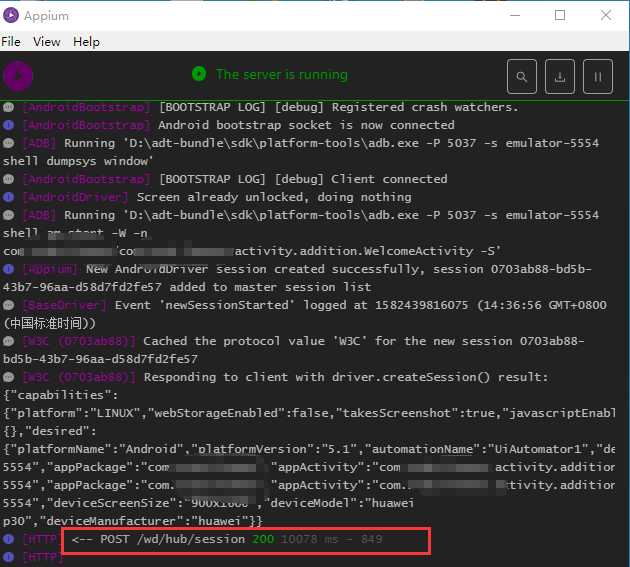Click blue info icon beside 'New AndroidDriver session'
The height and width of the screenshot is (567, 630).
pos(8,269)
